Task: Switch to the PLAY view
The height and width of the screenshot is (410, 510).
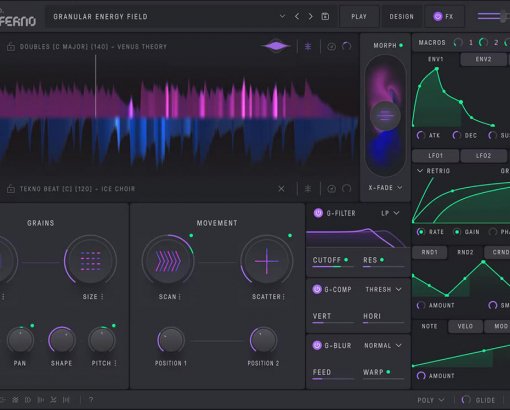Action: (359, 16)
